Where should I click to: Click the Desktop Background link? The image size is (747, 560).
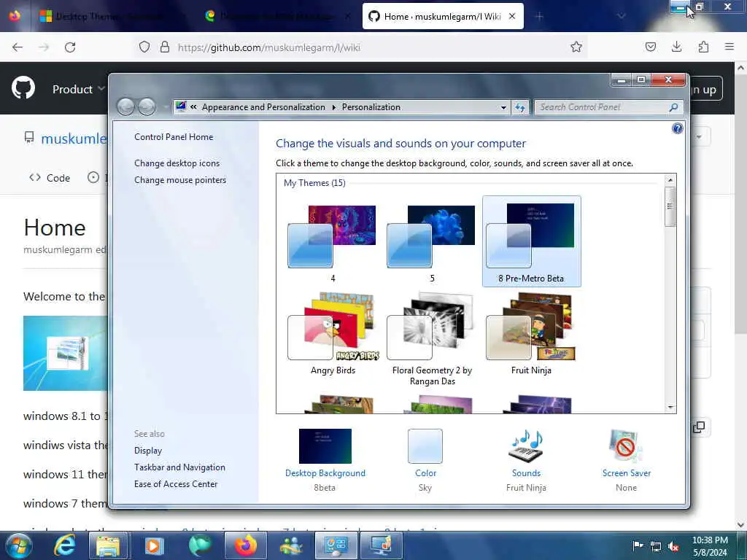click(x=325, y=473)
